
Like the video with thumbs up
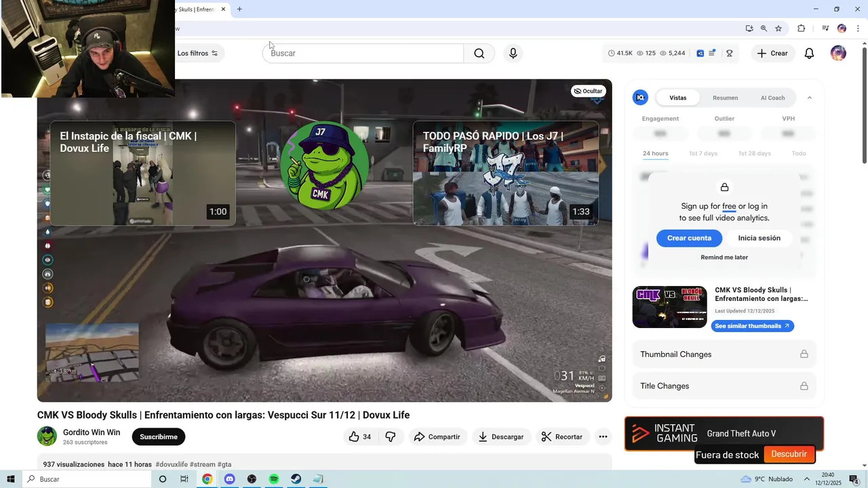point(359,437)
